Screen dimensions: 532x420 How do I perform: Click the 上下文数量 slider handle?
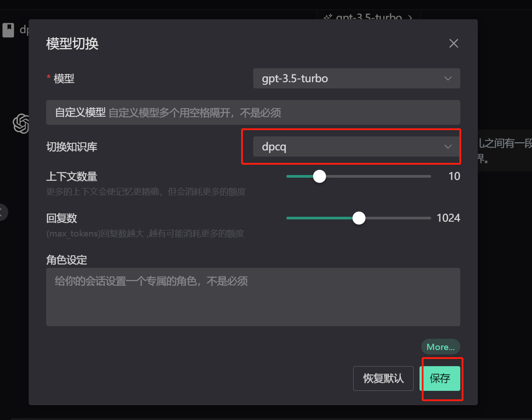[x=319, y=176]
